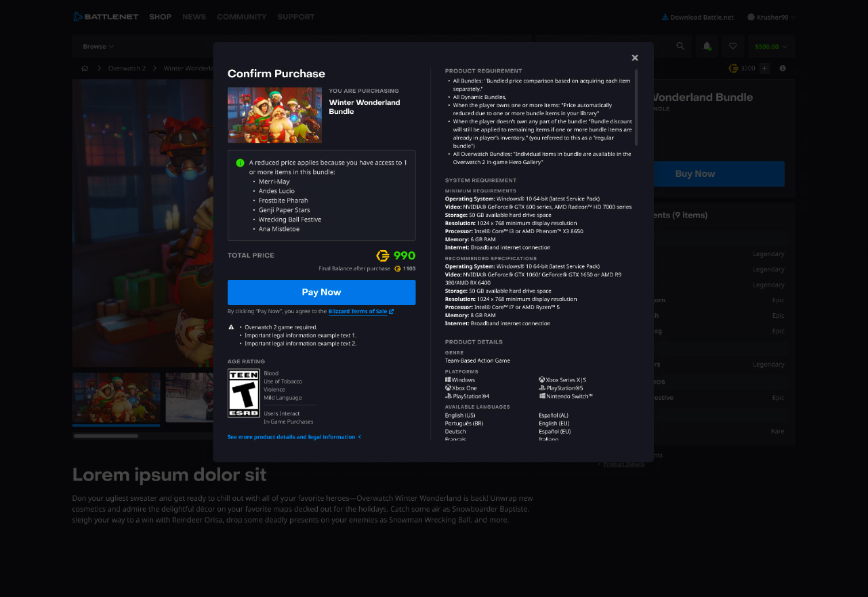
Task: Click the English (US) language entry
Action: pyautogui.click(x=460, y=415)
